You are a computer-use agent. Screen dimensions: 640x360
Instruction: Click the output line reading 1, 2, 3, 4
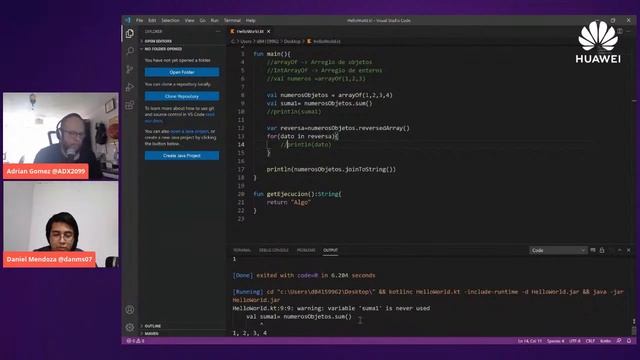tap(250, 333)
